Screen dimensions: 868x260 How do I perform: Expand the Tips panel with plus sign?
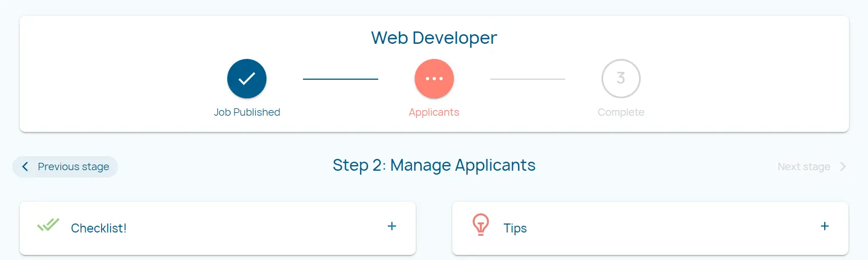824,226
